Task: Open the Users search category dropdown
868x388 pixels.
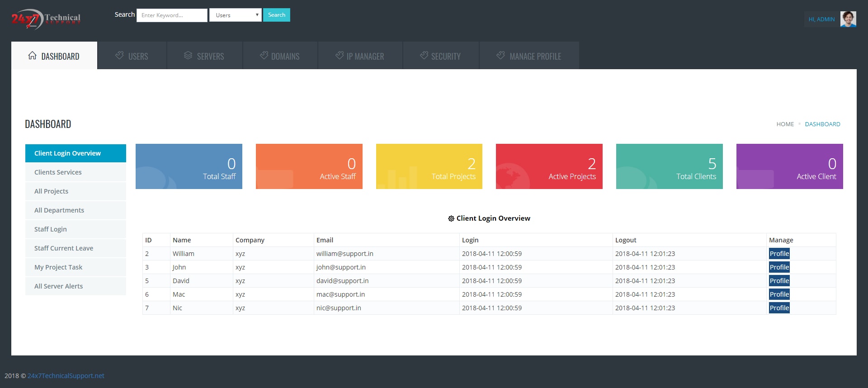Action: 236,15
